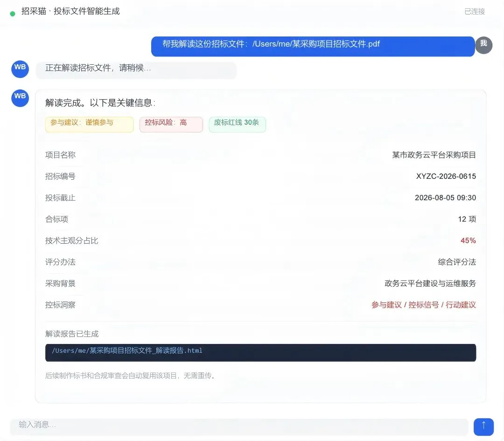Viewport: 504px width, 441px height.
Task: Click the 某市政务云平台采购项目 value
Action: point(434,155)
